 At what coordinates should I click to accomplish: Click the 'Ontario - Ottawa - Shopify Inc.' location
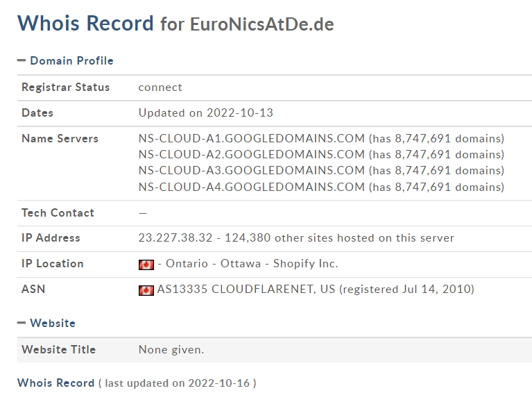[252, 263]
